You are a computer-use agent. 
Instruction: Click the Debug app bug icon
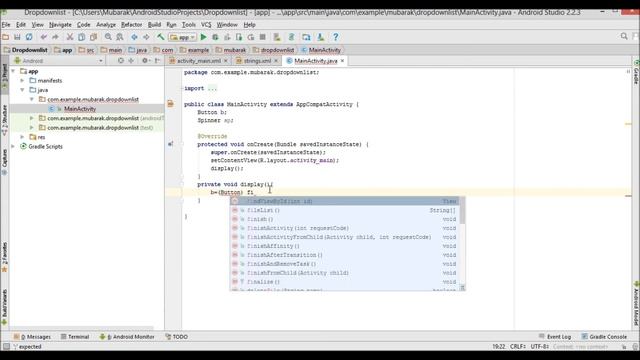tap(215, 37)
